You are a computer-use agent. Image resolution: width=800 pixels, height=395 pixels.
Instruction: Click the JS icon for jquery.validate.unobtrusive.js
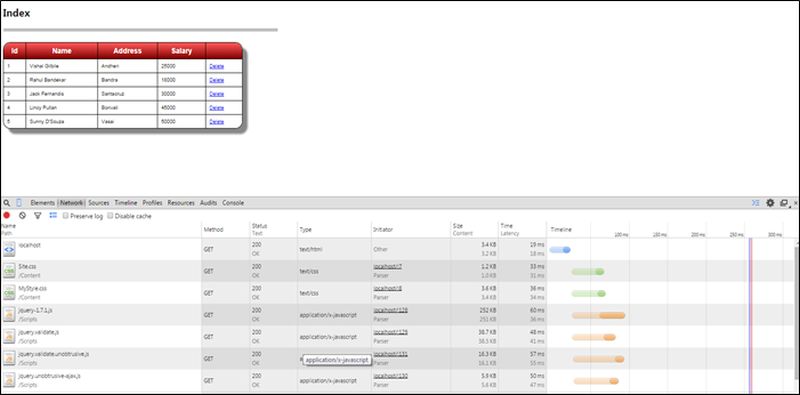tap(9, 358)
